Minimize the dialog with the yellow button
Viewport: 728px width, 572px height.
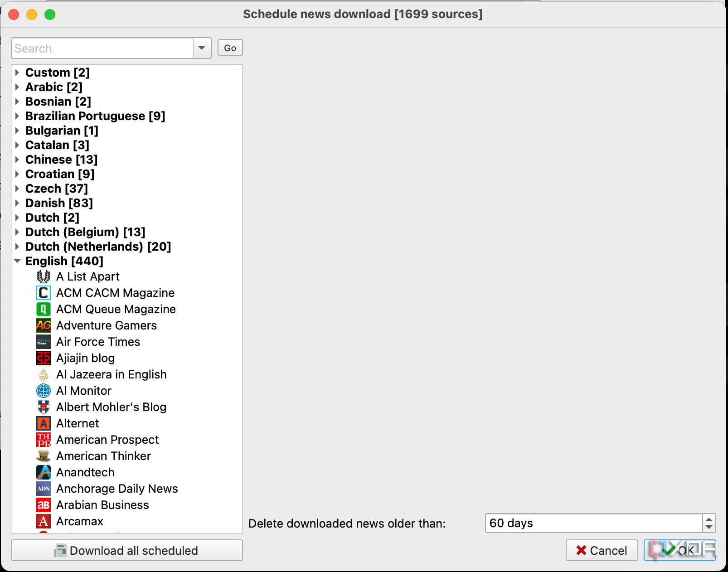tap(32, 15)
